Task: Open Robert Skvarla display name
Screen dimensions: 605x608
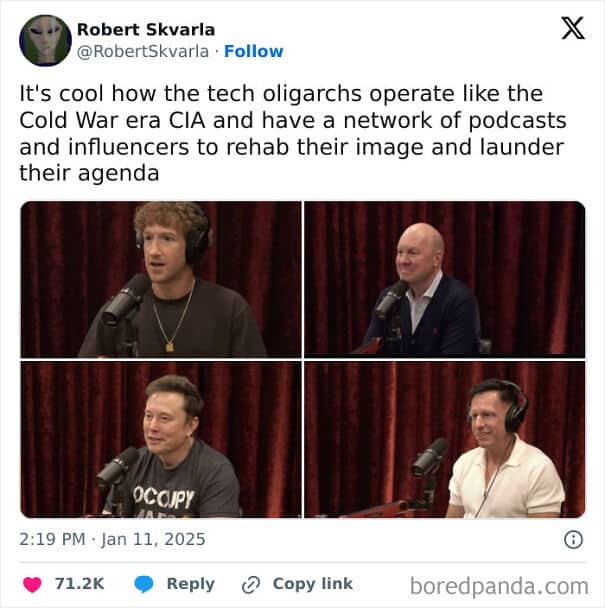Action: tap(146, 29)
